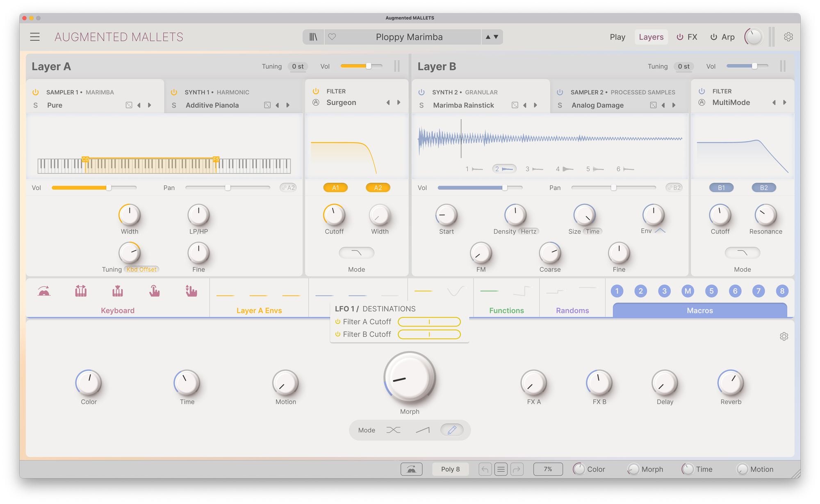The image size is (820, 504).
Task: Toggle the Arp power button
Action: 714,37
